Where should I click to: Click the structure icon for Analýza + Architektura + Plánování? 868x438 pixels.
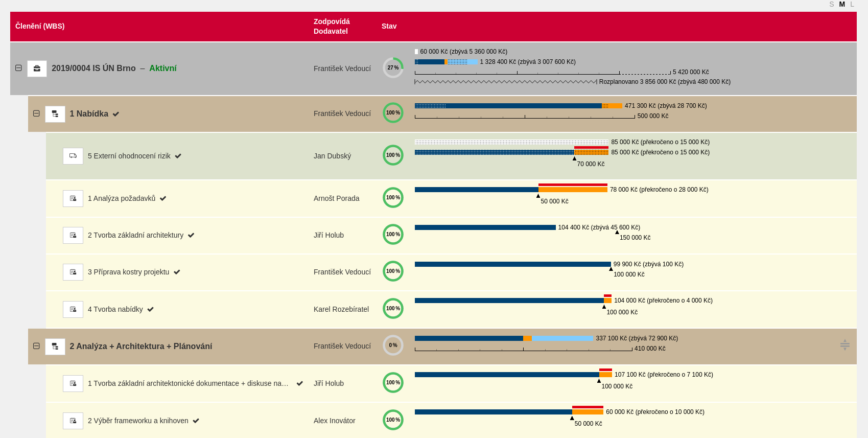pos(55,347)
